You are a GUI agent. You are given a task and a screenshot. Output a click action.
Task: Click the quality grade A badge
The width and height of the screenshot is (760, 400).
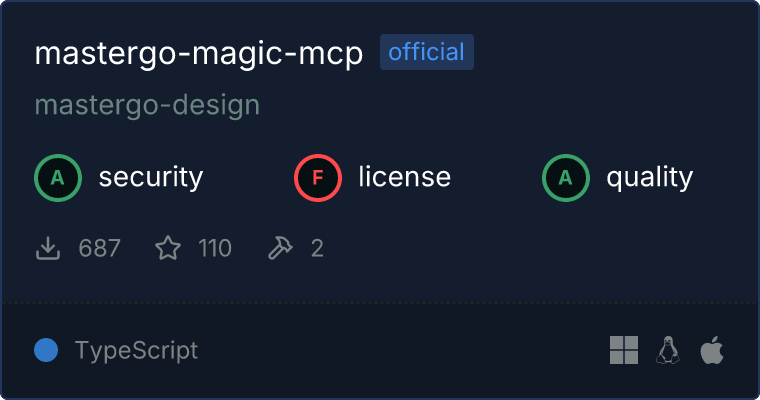point(566,178)
